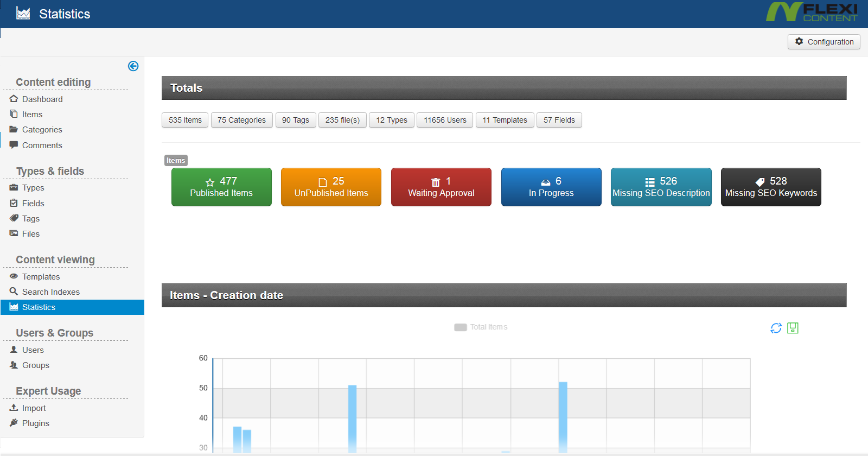
Task: Click the FLEXIcontent logo
Action: [x=812, y=12]
